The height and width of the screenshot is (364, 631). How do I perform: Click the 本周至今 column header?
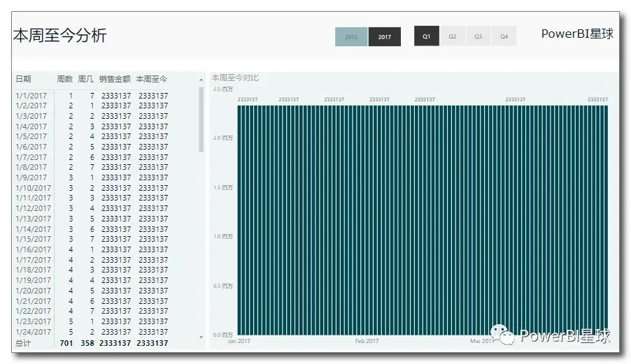(152, 79)
